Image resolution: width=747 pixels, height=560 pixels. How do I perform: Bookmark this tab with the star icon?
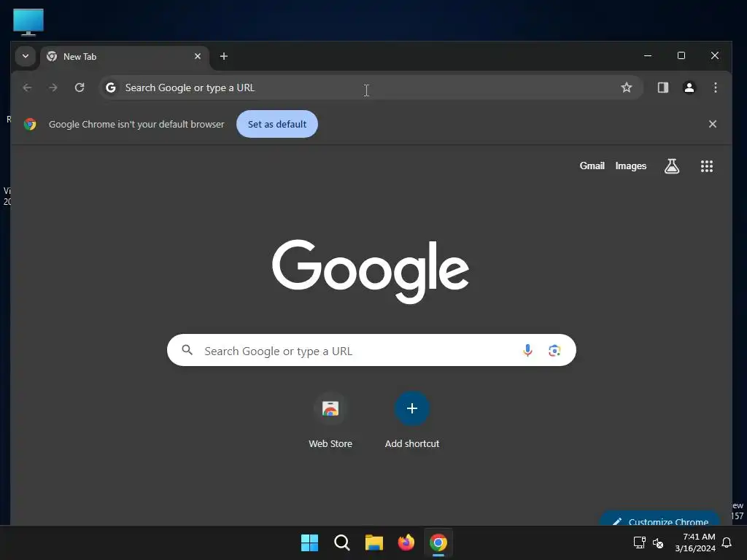tap(626, 87)
